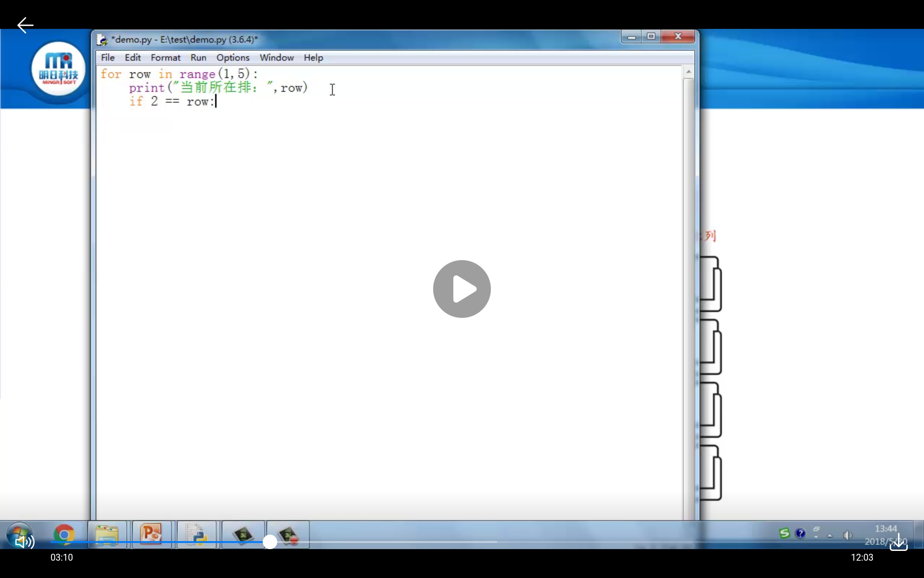Click the title text *demo.py - E:\test\demo.py
The image size is (924, 578).
(x=184, y=39)
